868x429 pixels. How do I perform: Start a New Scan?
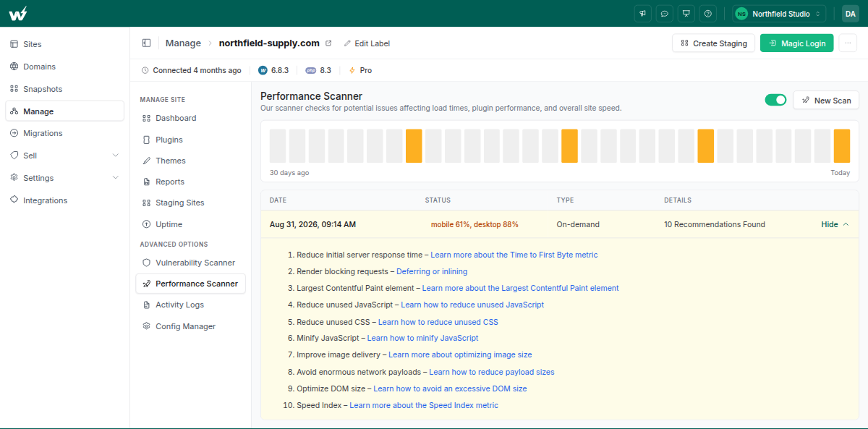pos(826,100)
